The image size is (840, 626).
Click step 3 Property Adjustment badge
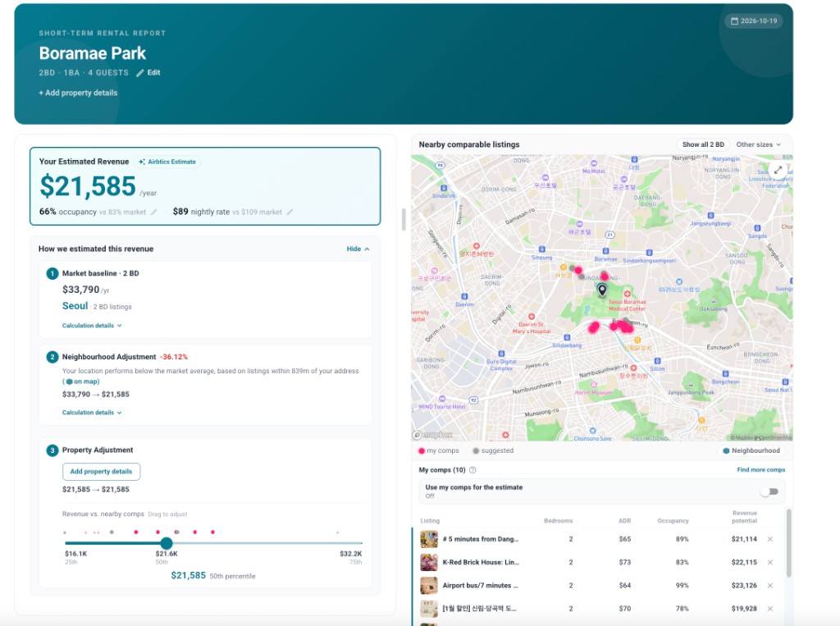(52, 450)
